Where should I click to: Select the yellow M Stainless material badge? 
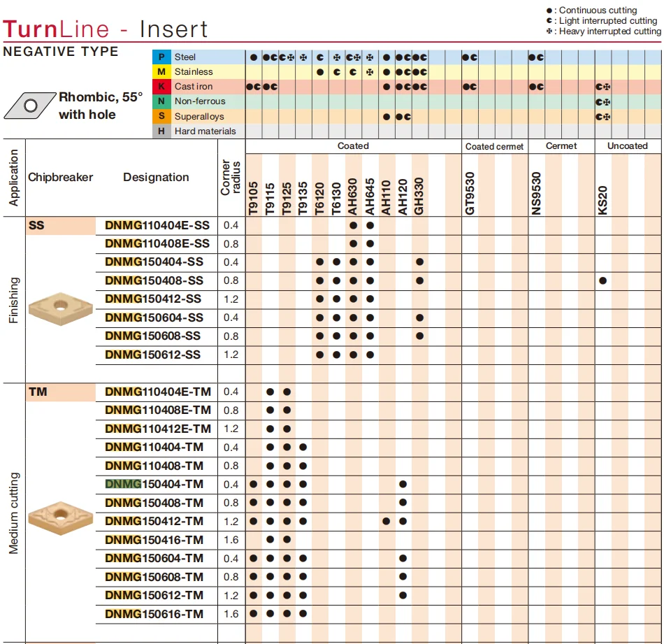(161, 71)
